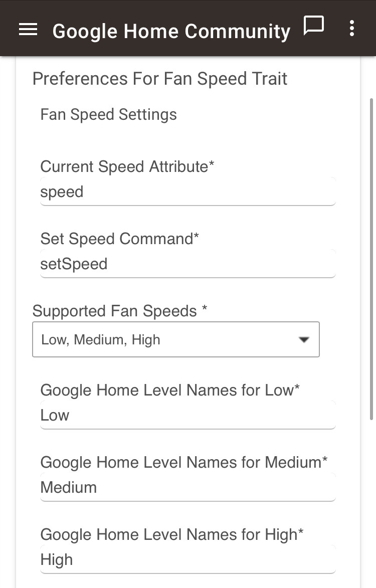Click the Google Home Level Names for High label

[171, 534]
